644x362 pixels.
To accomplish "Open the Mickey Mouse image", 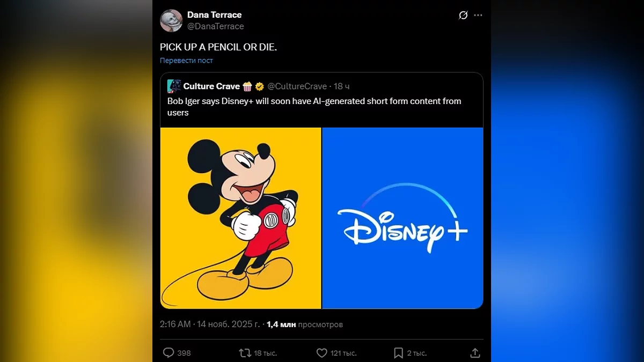I will (x=240, y=218).
